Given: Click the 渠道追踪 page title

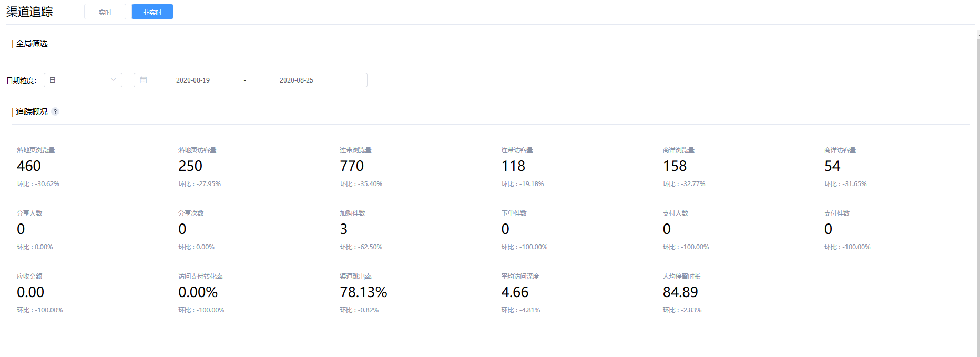Looking at the screenshot, I should point(29,12).
